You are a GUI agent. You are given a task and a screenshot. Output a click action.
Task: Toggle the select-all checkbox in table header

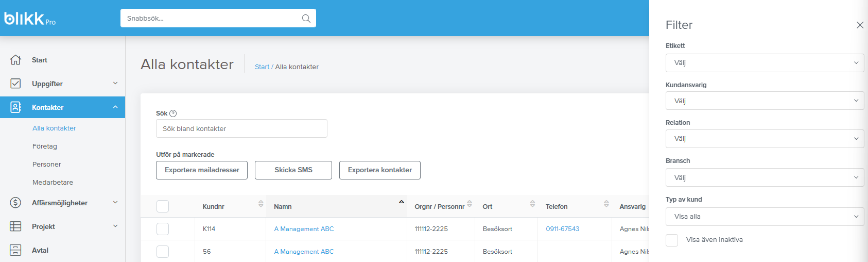pos(163,206)
